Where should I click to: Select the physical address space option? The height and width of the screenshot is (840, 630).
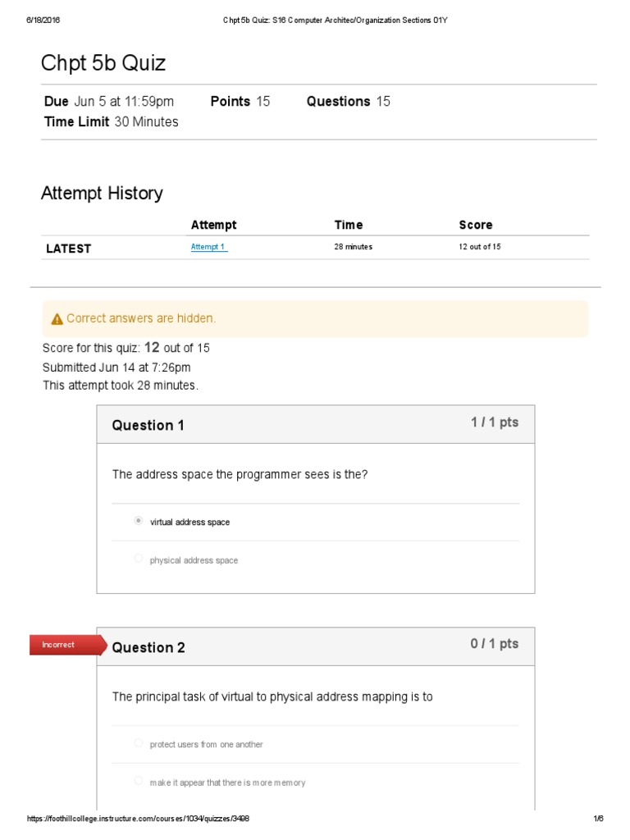[x=139, y=559]
